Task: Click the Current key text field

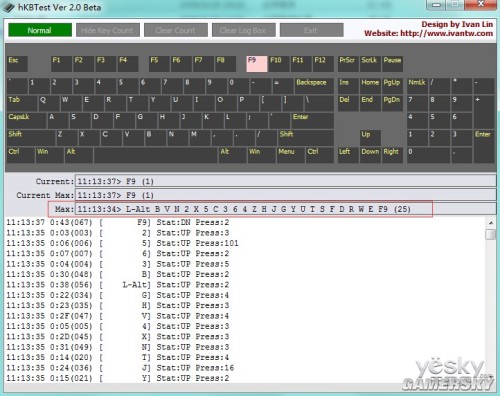Action: (x=285, y=181)
